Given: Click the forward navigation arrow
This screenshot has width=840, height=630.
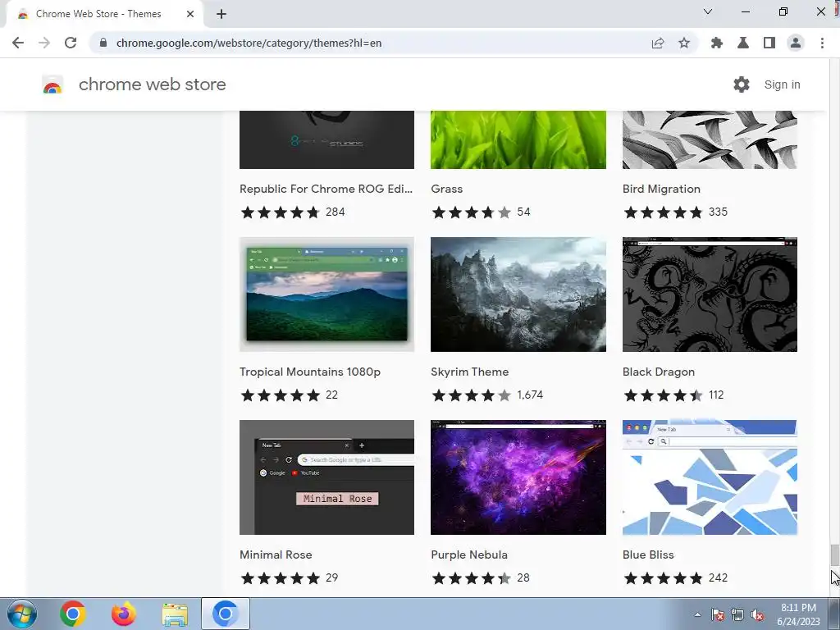Looking at the screenshot, I should [44, 43].
